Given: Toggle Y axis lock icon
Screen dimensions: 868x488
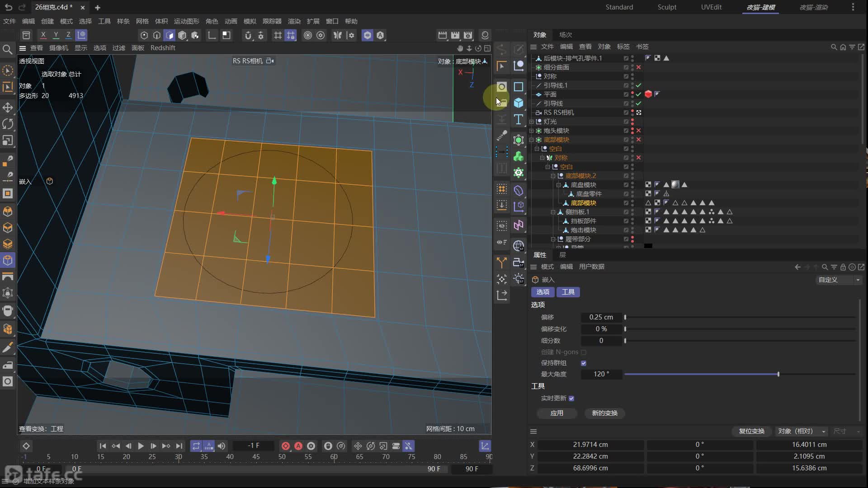Looking at the screenshot, I should 56,35.
